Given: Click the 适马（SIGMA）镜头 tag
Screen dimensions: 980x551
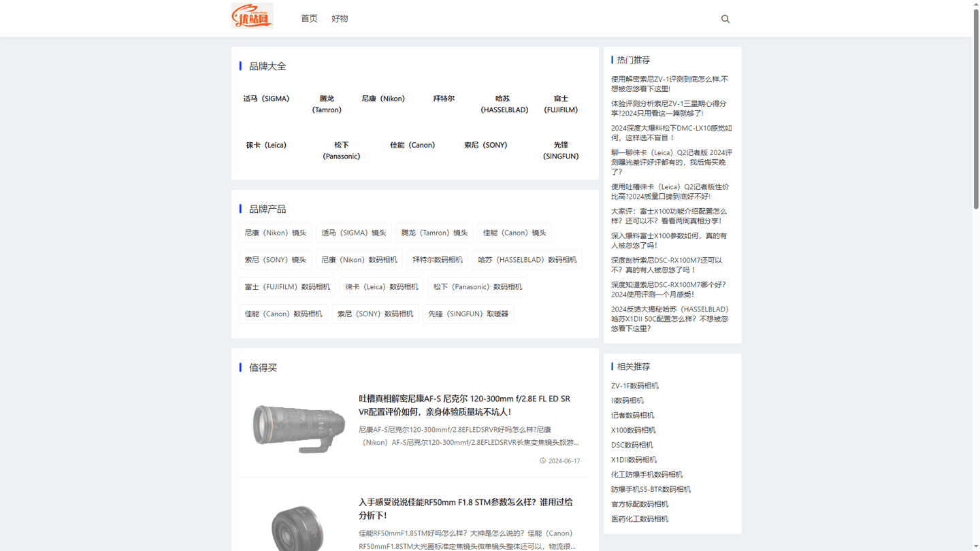Looking at the screenshot, I should tap(354, 233).
